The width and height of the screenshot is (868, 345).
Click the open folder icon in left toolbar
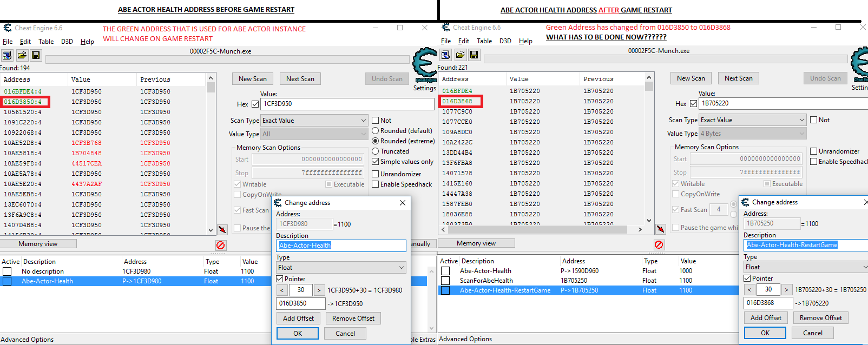click(22, 55)
